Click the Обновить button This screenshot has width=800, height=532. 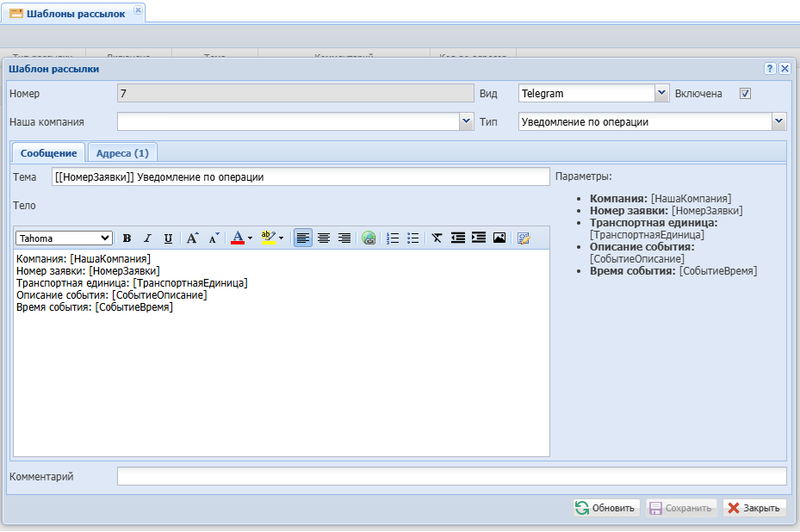click(606, 508)
